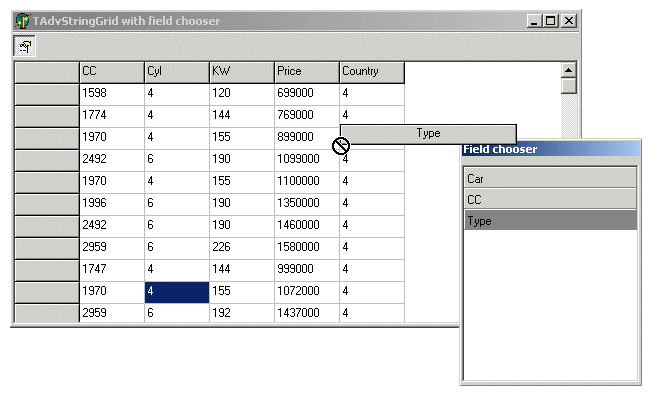670x396 pixels.
Task: Select KW cell 190 in 1460000 row
Action: click(242, 226)
